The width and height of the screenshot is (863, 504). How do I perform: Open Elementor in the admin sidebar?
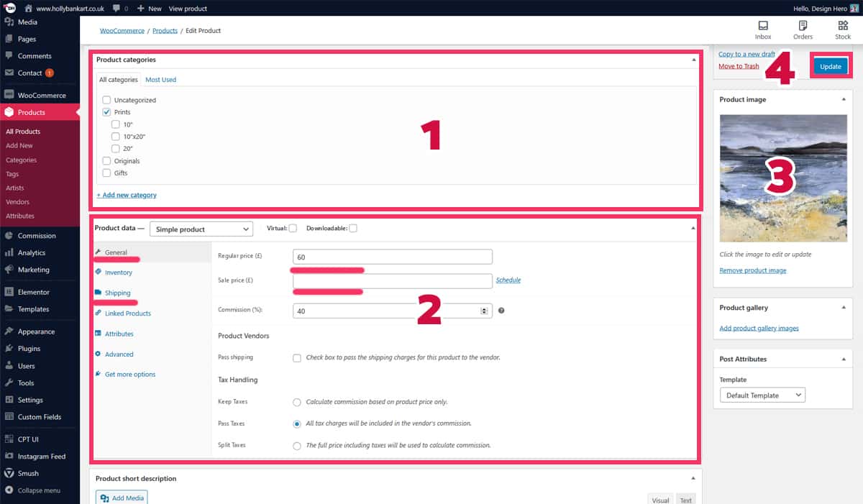click(x=34, y=293)
